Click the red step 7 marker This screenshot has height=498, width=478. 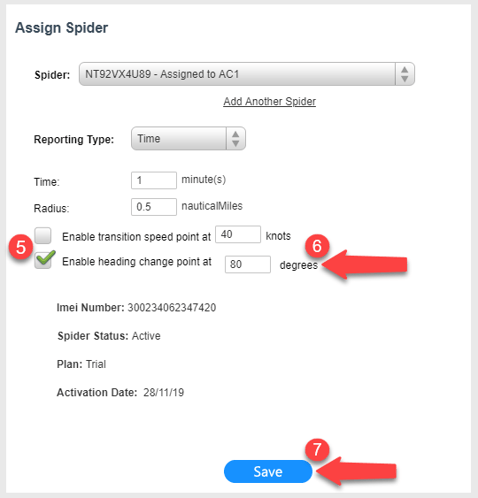(x=317, y=449)
